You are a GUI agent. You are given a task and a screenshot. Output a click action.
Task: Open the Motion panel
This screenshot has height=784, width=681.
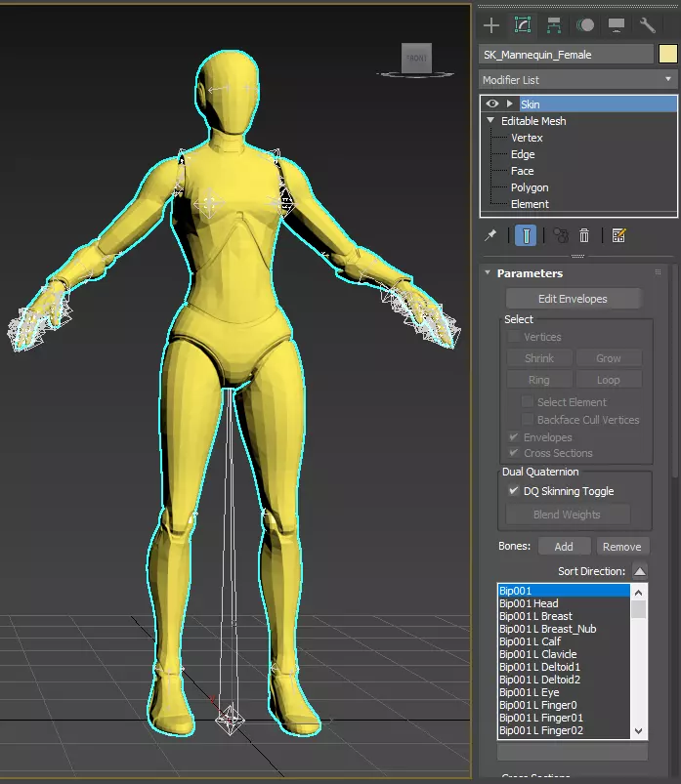click(x=585, y=25)
